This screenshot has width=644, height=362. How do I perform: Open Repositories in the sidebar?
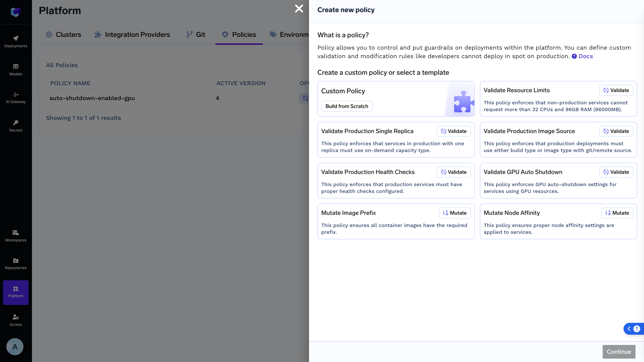pyautogui.click(x=16, y=264)
